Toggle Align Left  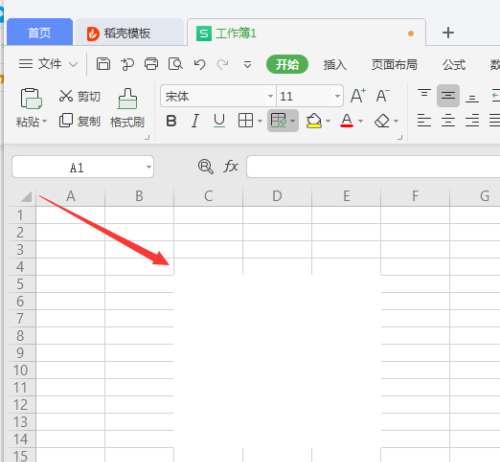(424, 121)
